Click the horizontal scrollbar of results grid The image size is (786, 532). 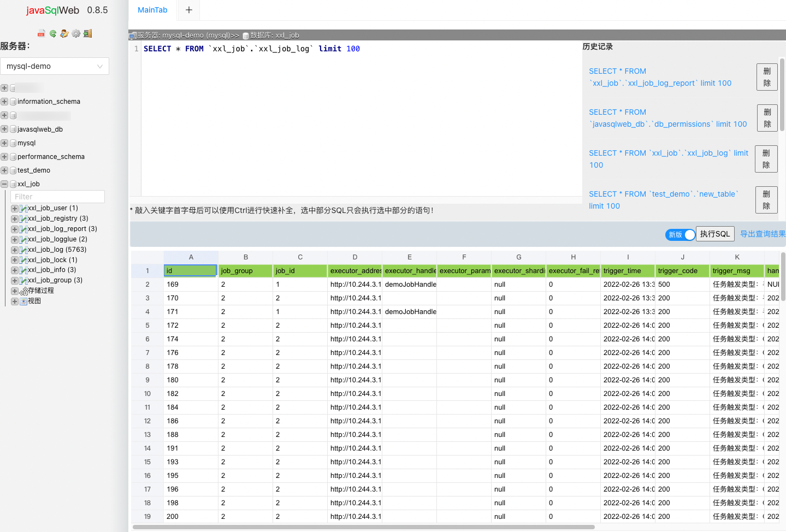[x=363, y=527]
